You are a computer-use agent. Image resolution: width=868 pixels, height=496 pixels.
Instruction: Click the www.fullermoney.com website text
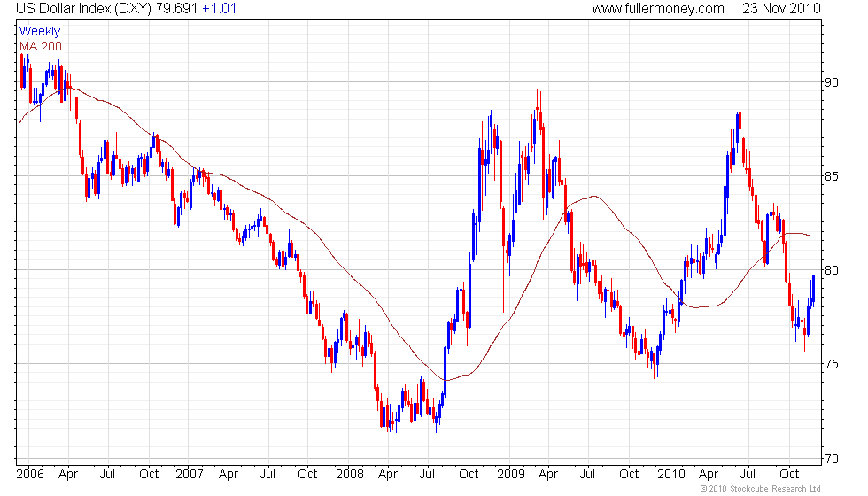click(658, 9)
